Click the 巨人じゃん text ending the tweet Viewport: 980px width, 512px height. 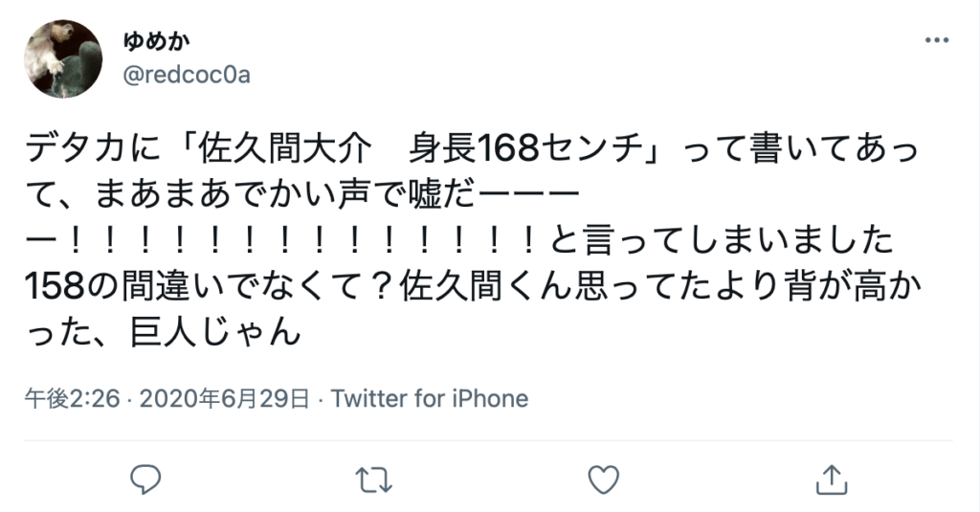pos(216,333)
